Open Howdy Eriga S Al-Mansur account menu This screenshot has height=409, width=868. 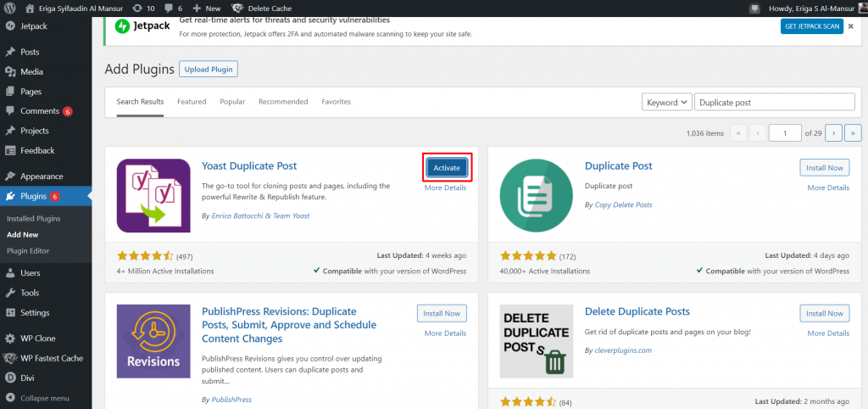(x=816, y=8)
